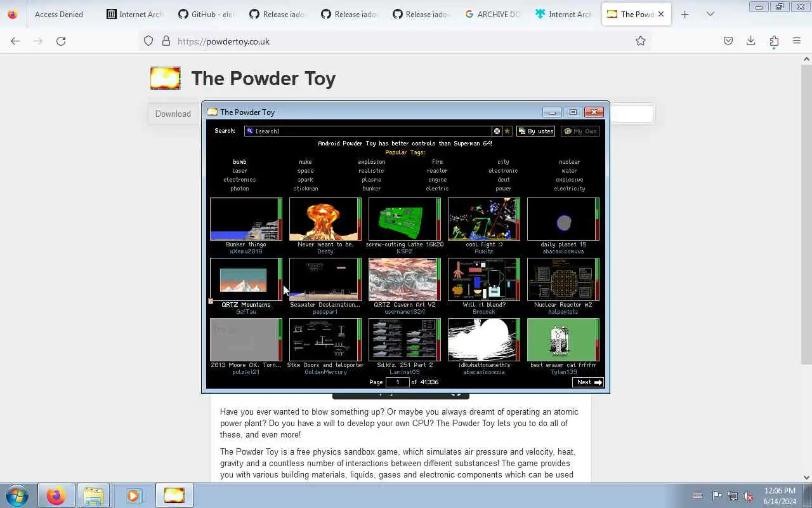Select the city popular tag
The height and width of the screenshot is (508, 812).
click(503, 162)
